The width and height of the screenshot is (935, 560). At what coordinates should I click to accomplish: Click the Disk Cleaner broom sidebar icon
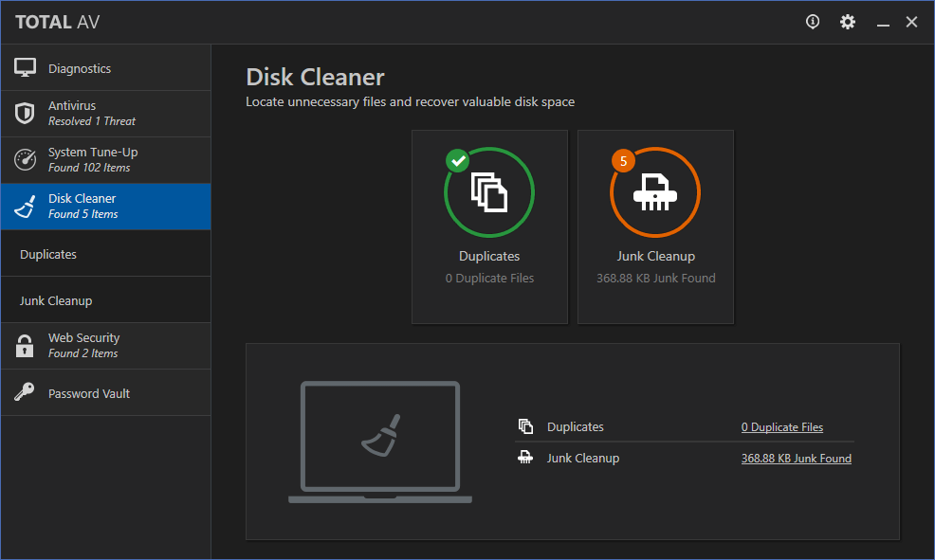coord(25,207)
